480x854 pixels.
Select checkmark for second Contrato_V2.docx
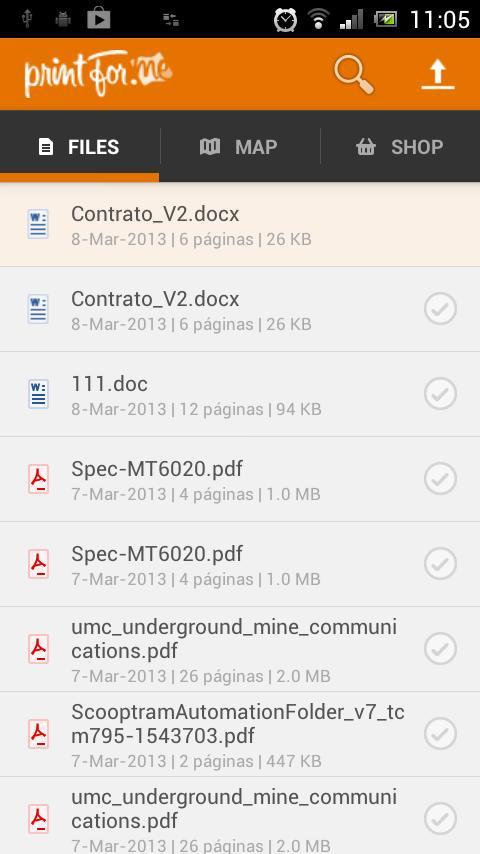click(x=440, y=309)
